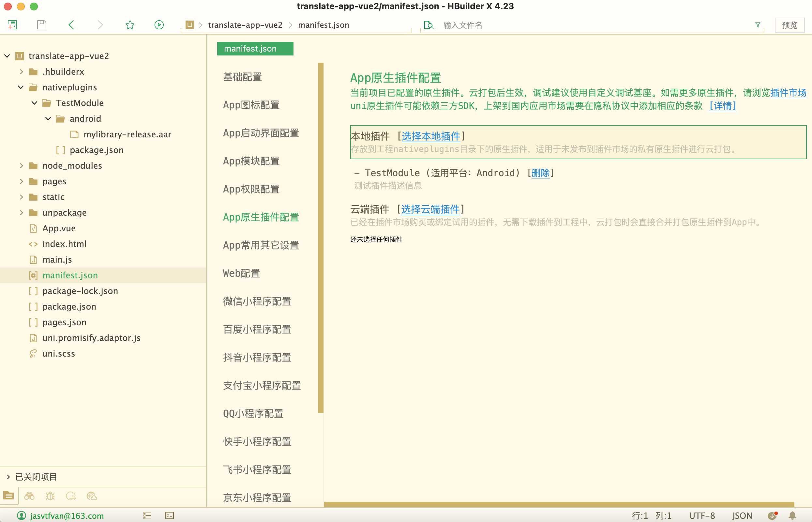Click the user account avatar icon
812x522 pixels.
(x=21, y=515)
